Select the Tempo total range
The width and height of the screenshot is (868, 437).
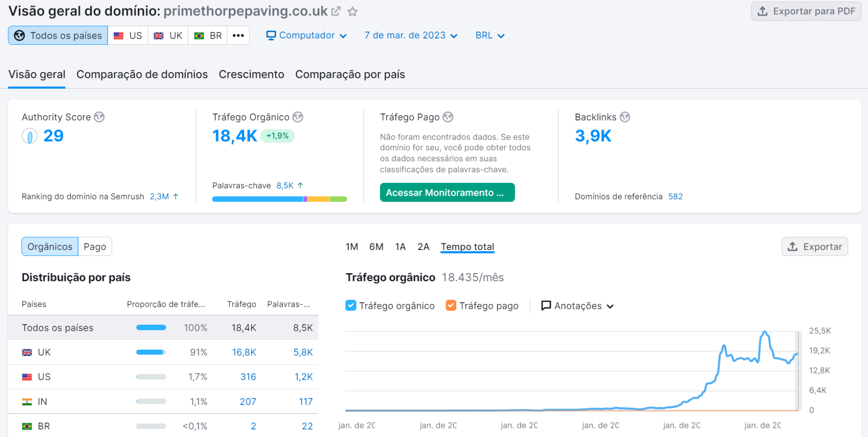[468, 246]
